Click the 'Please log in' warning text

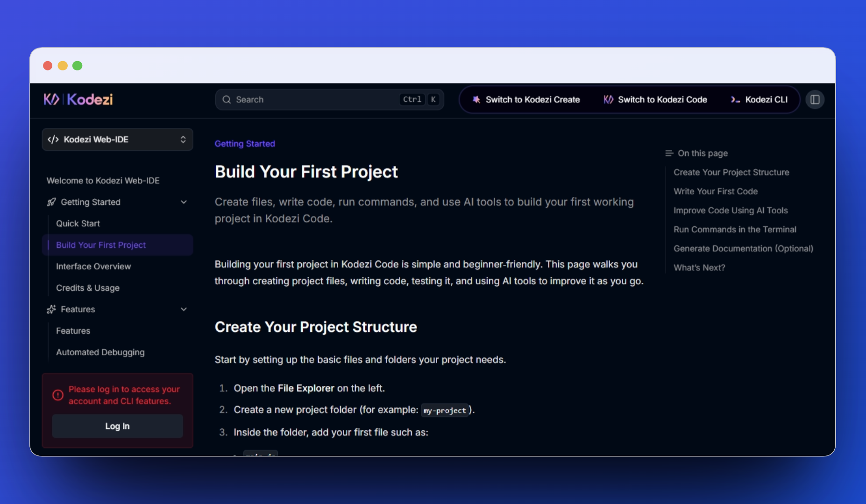124,395
